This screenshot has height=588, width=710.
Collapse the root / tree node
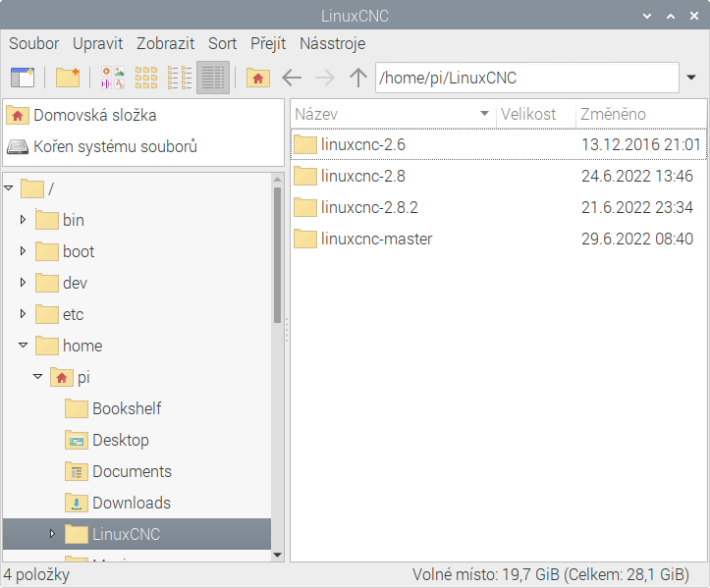(x=9, y=187)
